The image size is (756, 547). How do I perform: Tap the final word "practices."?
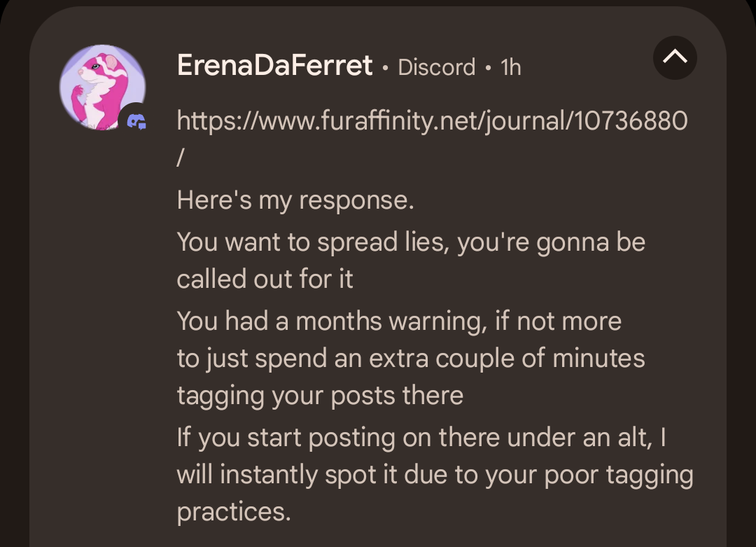click(x=233, y=511)
